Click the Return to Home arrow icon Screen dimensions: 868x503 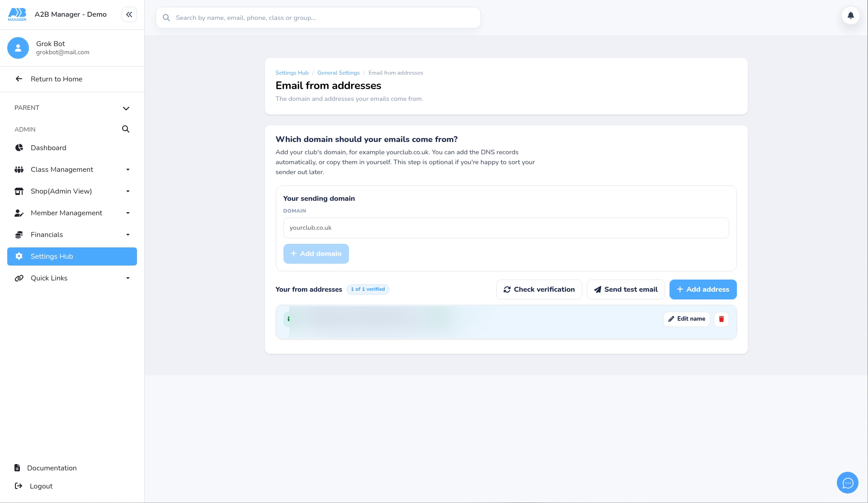(19, 79)
